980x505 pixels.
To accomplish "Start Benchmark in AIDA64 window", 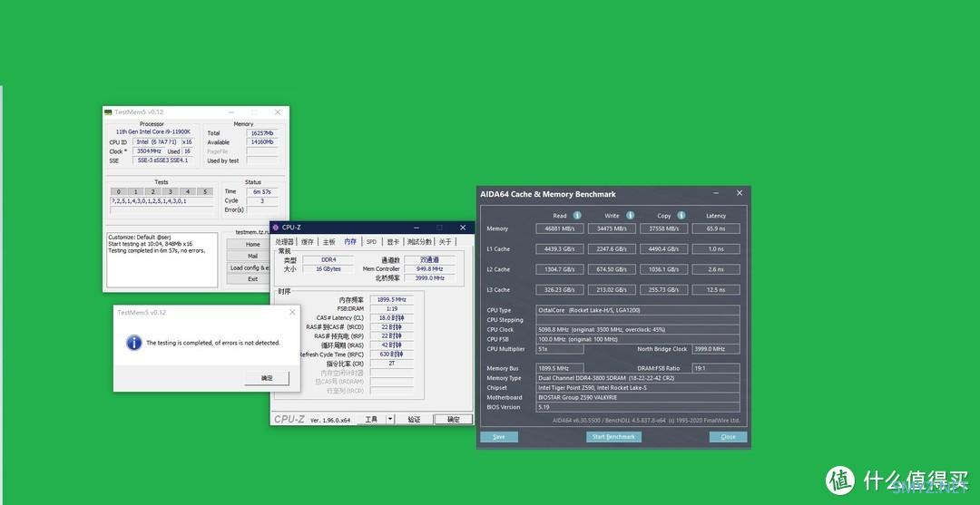I will [x=613, y=437].
